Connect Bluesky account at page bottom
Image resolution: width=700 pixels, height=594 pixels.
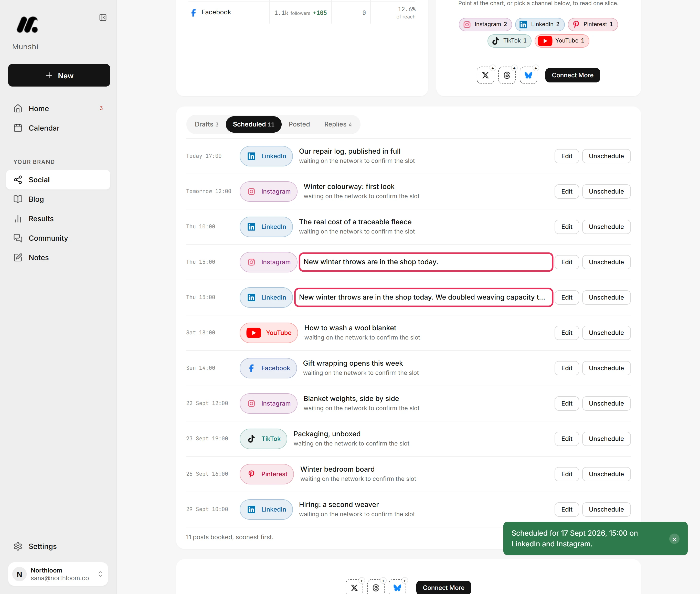click(x=397, y=588)
